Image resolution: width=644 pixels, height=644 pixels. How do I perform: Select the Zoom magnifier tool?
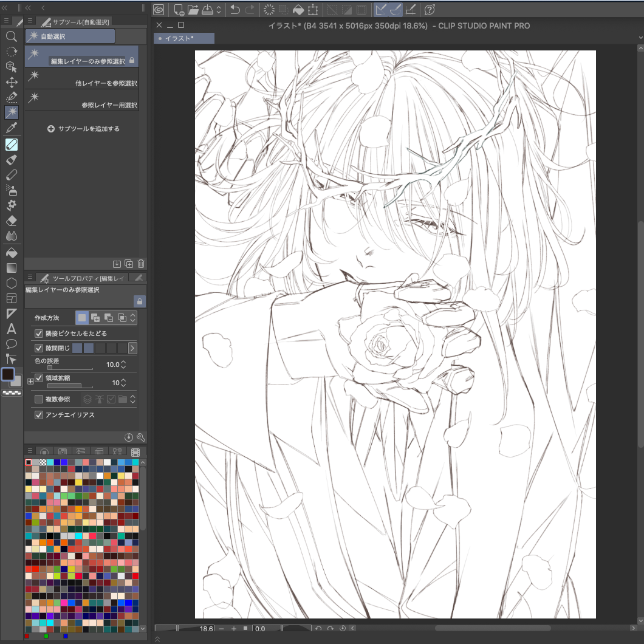pos(11,36)
